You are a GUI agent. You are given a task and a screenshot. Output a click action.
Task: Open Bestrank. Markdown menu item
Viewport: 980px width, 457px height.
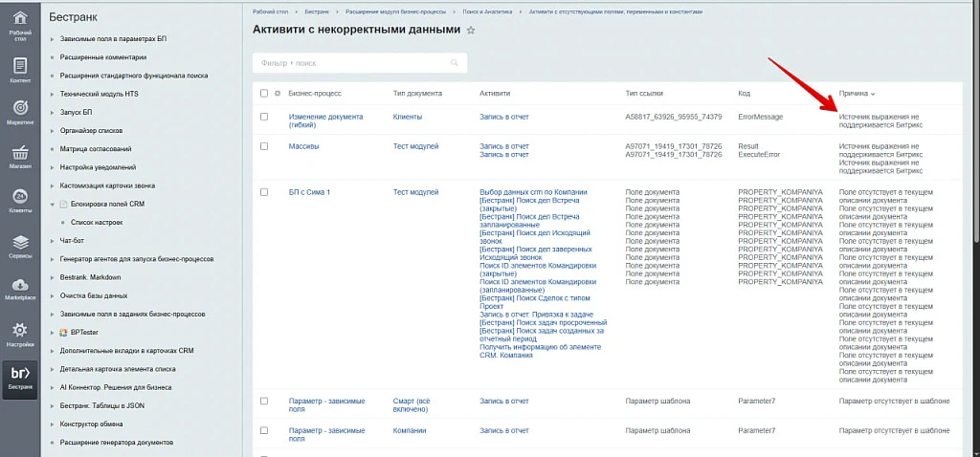coord(91,277)
